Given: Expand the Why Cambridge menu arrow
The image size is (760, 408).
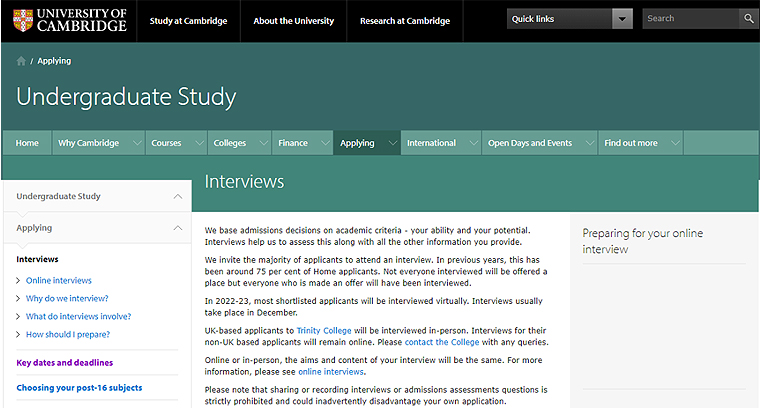Looking at the screenshot, I should pyautogui.click(x=136, y=143).
